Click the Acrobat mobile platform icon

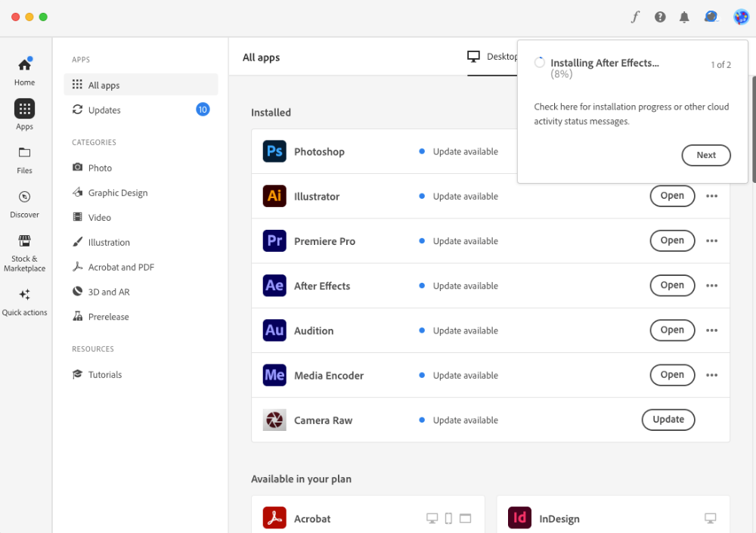(x=448, y=519)
